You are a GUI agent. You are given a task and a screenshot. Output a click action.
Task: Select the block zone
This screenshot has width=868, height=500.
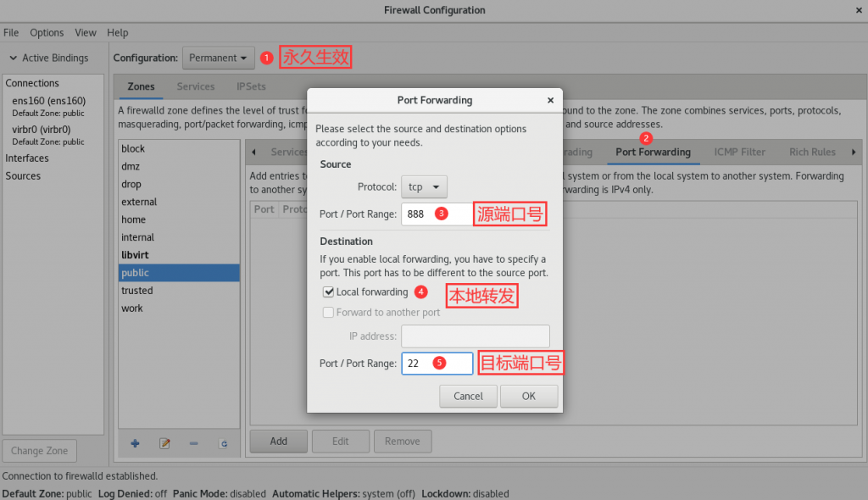click(179, 148)
